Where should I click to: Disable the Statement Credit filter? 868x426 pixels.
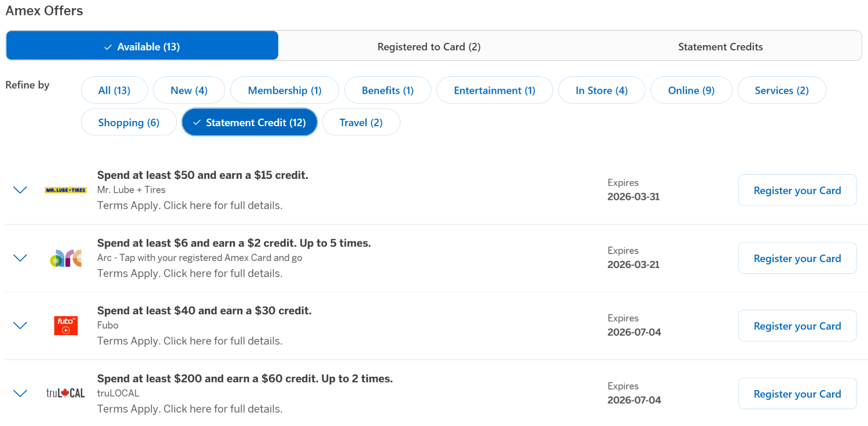point(249,122)
